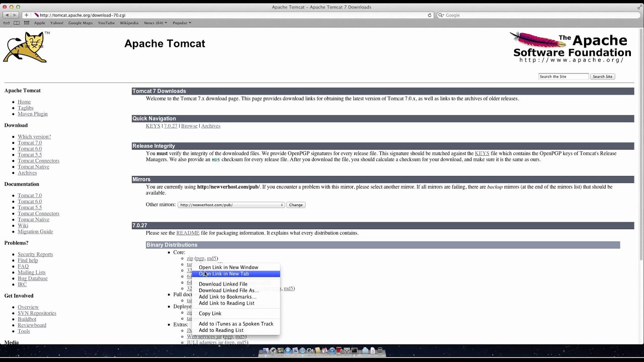The image size is (644, 362).
Task: Open the Taglibs sidebar link
Action: pos(26,108)
